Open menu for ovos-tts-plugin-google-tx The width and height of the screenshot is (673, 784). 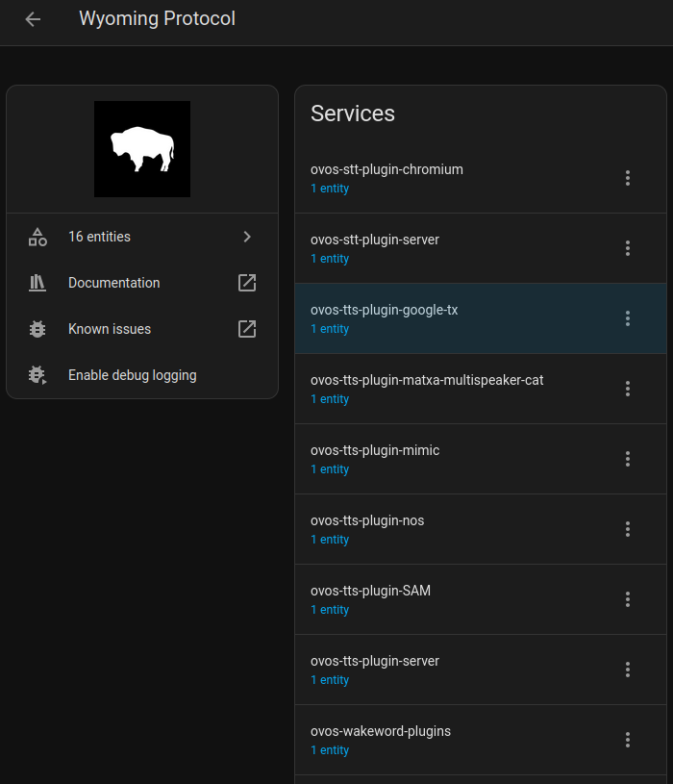click(x=628, y=318)
